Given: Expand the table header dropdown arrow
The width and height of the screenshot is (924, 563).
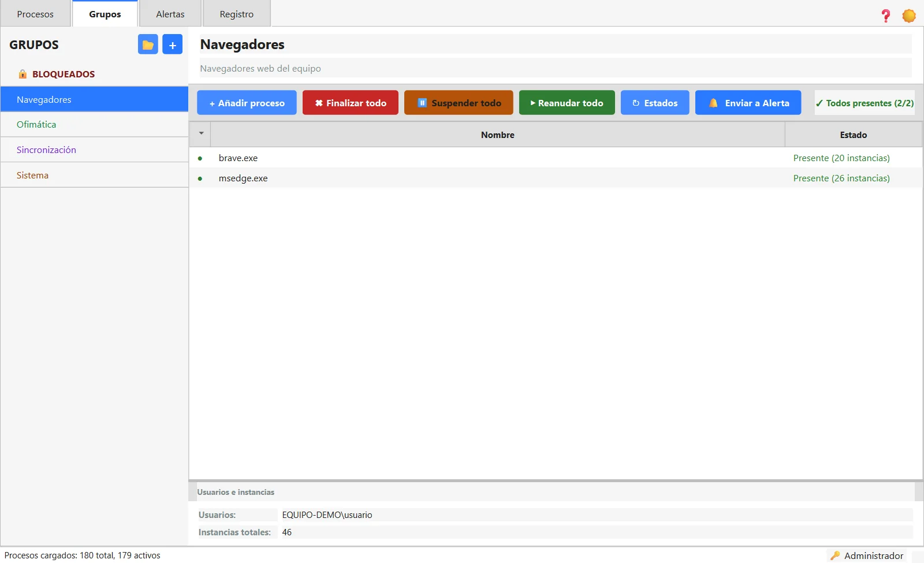Looking at the screenshot, I should click(x=201, y=133).
